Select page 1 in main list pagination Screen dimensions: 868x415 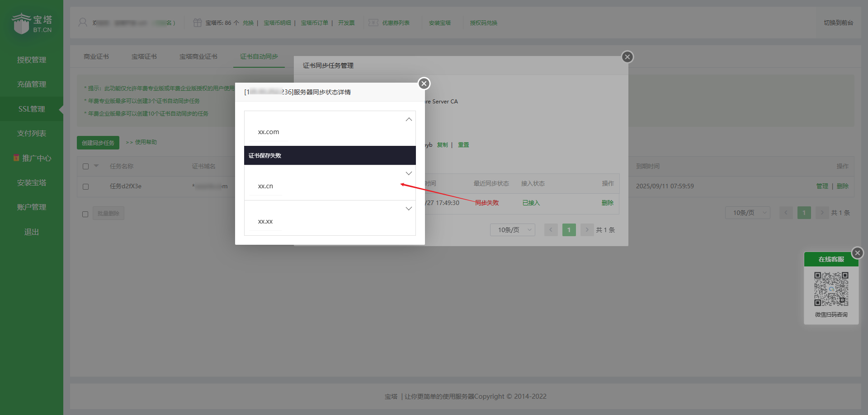(804, 213)
